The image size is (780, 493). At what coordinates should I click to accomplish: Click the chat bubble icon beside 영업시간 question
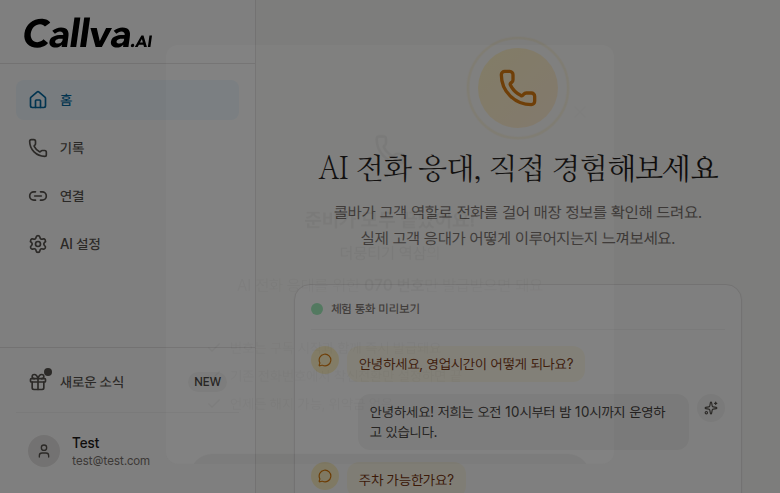325,361
